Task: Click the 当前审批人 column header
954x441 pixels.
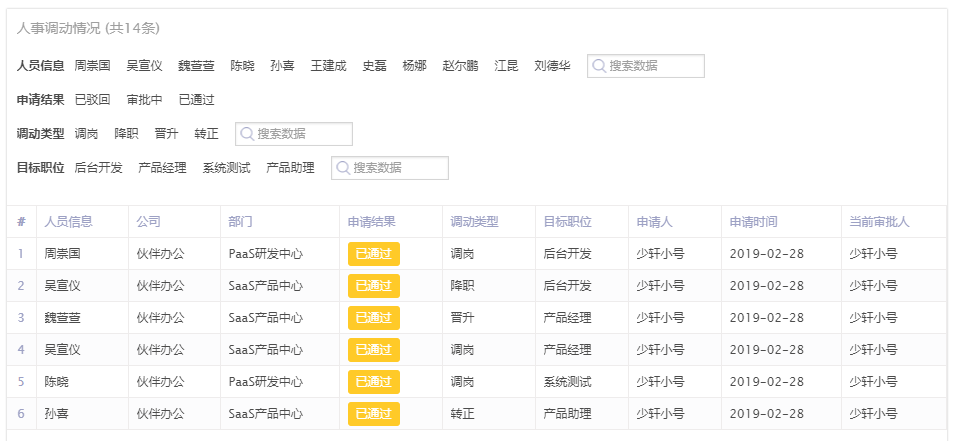Action: (x=879, y=222)
